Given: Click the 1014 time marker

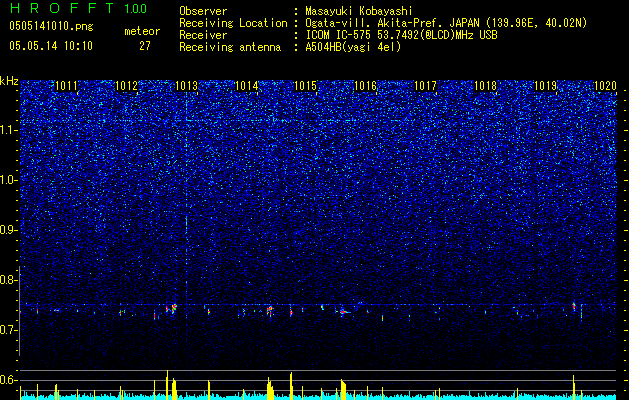Looking at the screenshot, I should click(246, 86).
